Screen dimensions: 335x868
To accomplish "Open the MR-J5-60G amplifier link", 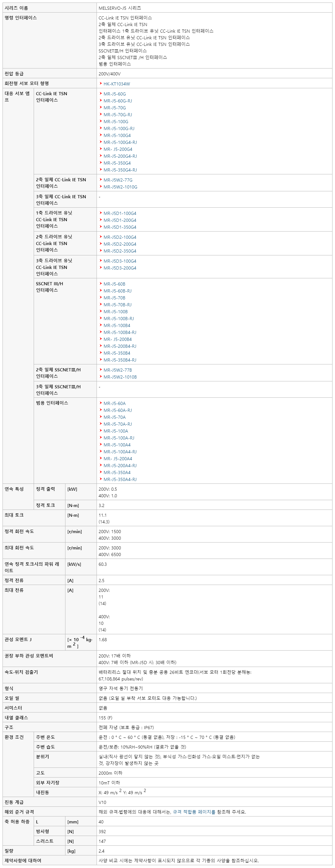I will click(114, 94).
